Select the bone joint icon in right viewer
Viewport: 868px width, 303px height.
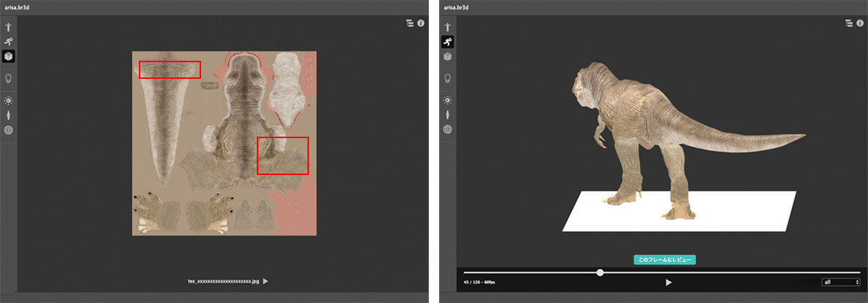click(x=448, y=115)
